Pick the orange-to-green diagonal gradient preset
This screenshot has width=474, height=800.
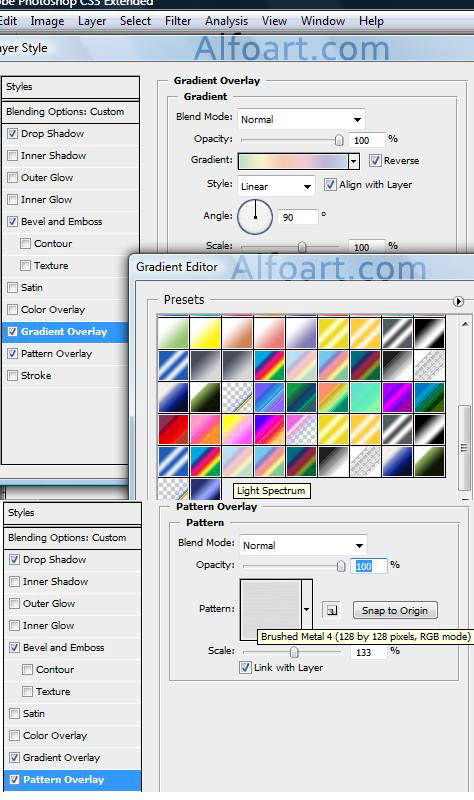point(333,397)
